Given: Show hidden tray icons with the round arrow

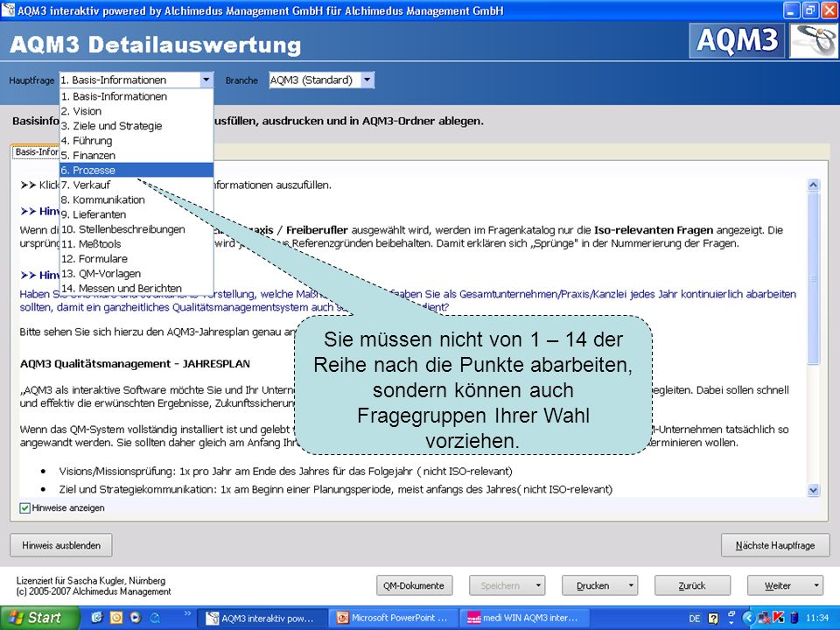Looking at the screenshot, I should point(750,619).
